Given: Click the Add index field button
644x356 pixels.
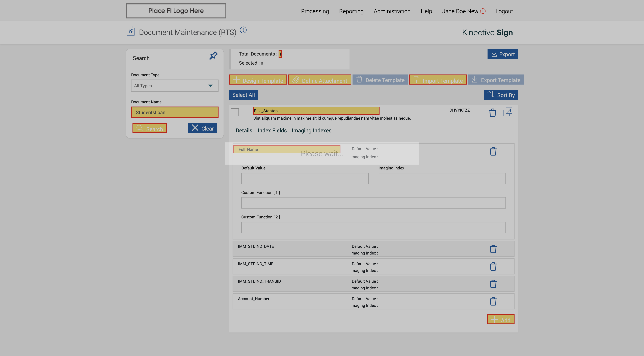Looking at the screenshot, I should [x=500, y=319].
